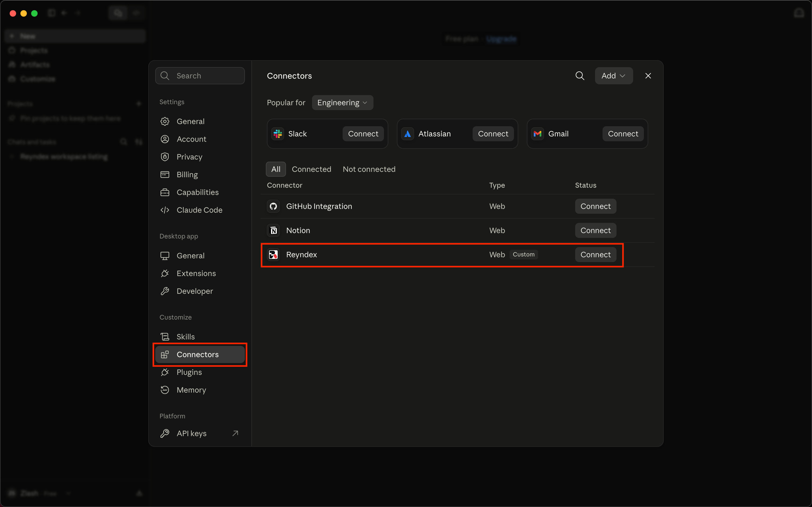The width and height of the screenshot is (812, 507).
Task: Click the external arrow icon on API keys
Action: [x=235, y=434]
